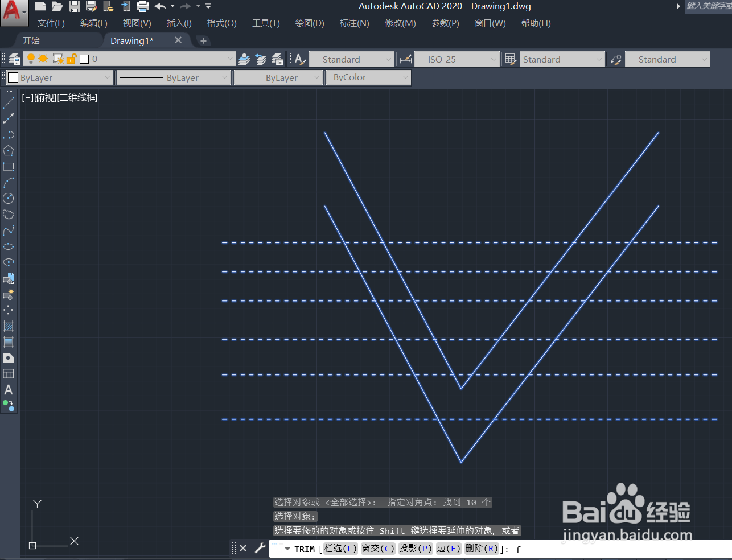
Task: Toggle layer 0 freeze sun icon
Action: (x=43, y=59)
